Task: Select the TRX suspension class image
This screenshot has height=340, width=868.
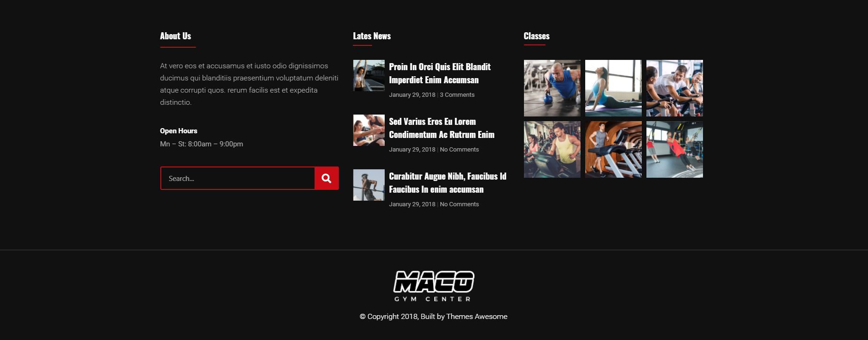Action: tap(674, 149)
